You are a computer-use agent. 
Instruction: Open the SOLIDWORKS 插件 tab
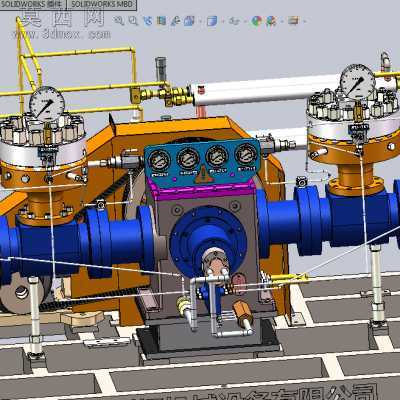pyautogui.click(x=33, y=4)
